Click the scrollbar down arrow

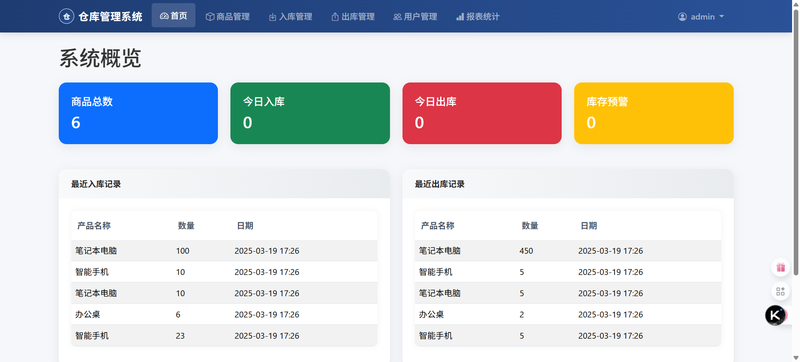coord(796,357)
